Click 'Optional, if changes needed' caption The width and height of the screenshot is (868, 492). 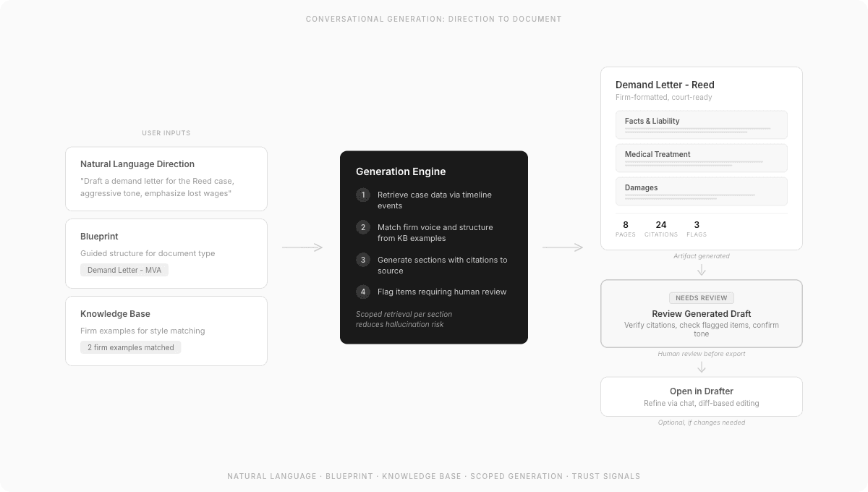click(702, 423)
